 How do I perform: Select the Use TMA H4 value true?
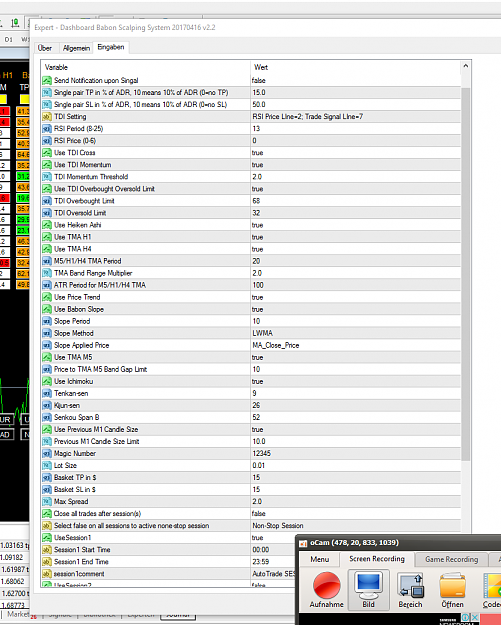(x=257, y=249)
